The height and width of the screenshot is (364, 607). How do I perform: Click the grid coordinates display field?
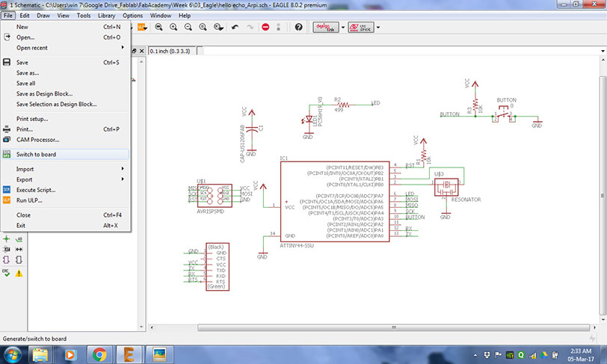pos(173,51)
